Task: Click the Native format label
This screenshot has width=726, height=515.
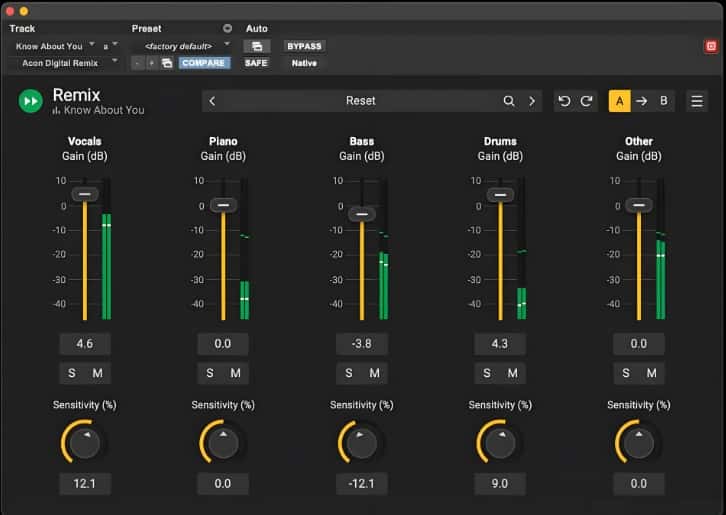Action: (x=304, y=63)
